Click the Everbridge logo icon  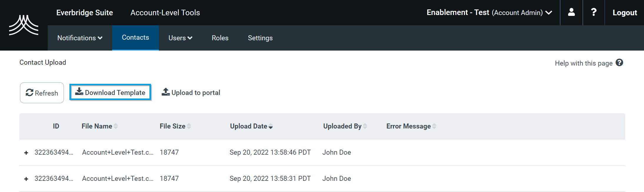coord(24,25)
